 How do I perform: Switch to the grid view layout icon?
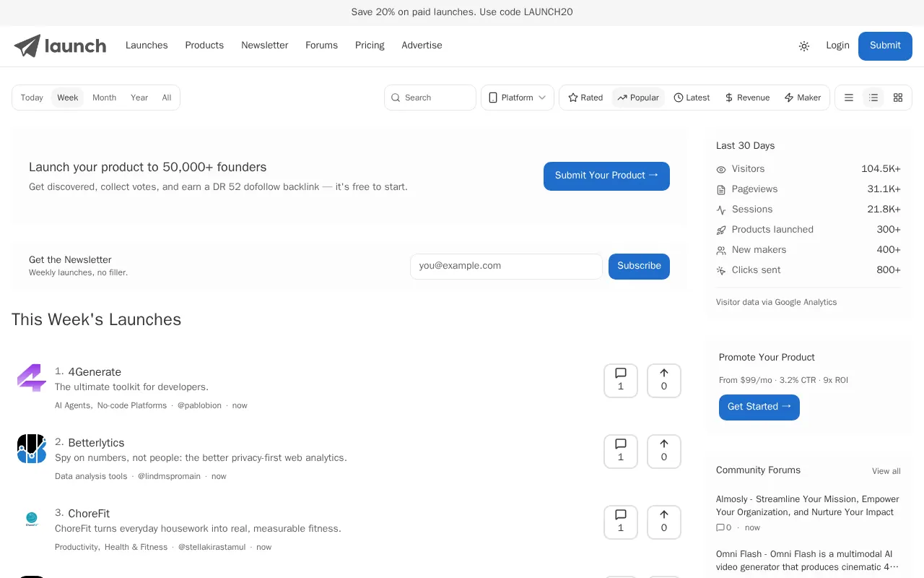point(898,98)
